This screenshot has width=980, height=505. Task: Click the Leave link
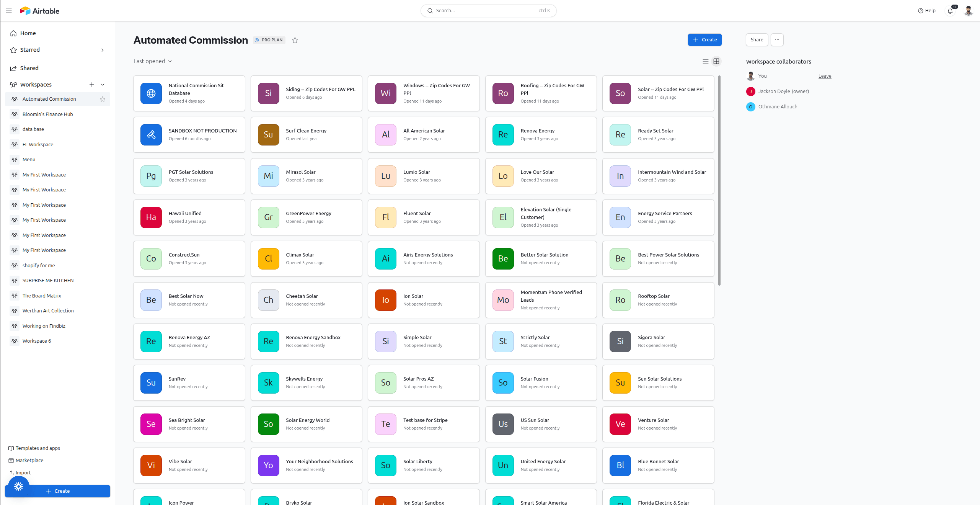(x=825, y=76)
